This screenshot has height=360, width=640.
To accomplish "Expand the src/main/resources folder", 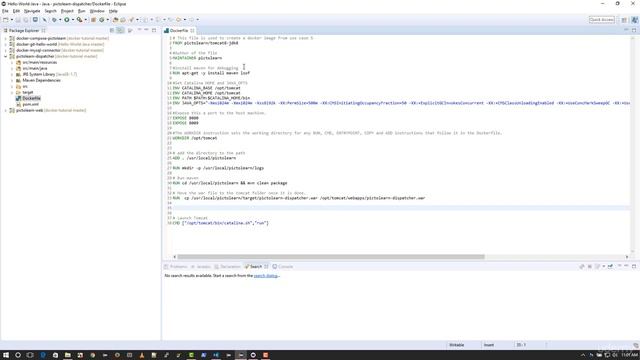I will [x=12, y=62].
